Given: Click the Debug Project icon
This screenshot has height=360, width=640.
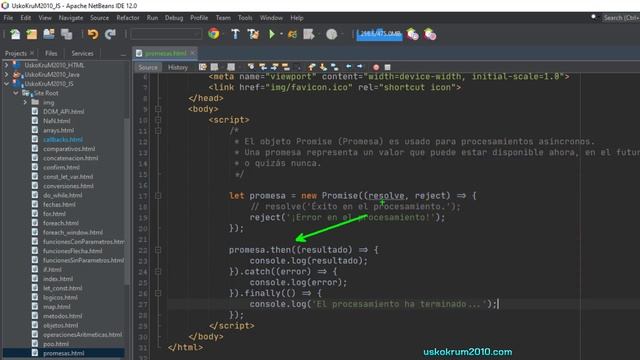Looking at the screenshot, I should tap(292, 34).
